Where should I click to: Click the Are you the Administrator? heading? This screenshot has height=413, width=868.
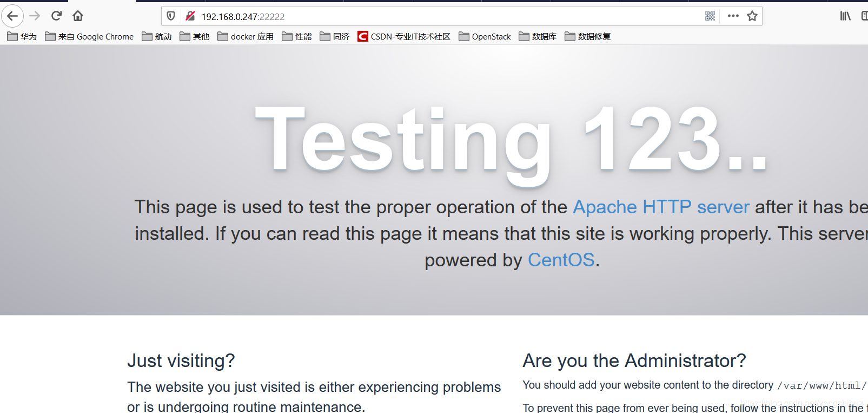click(634, 361)
